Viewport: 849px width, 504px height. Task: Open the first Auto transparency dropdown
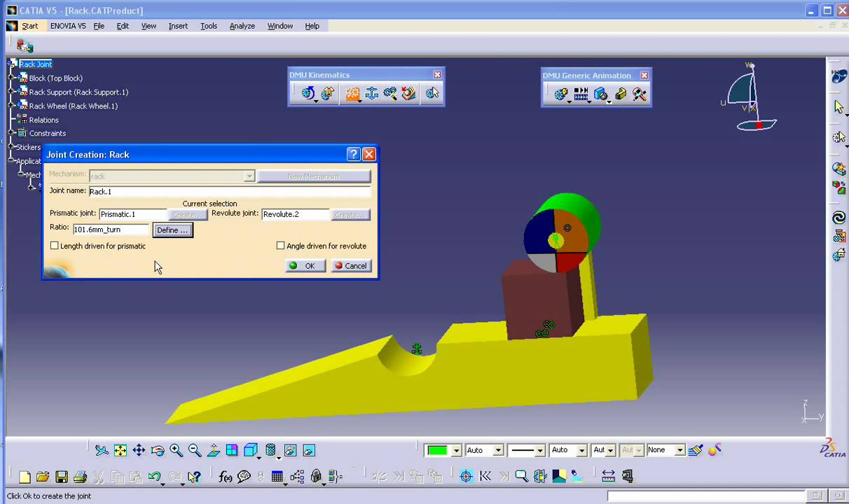point(498,450)
